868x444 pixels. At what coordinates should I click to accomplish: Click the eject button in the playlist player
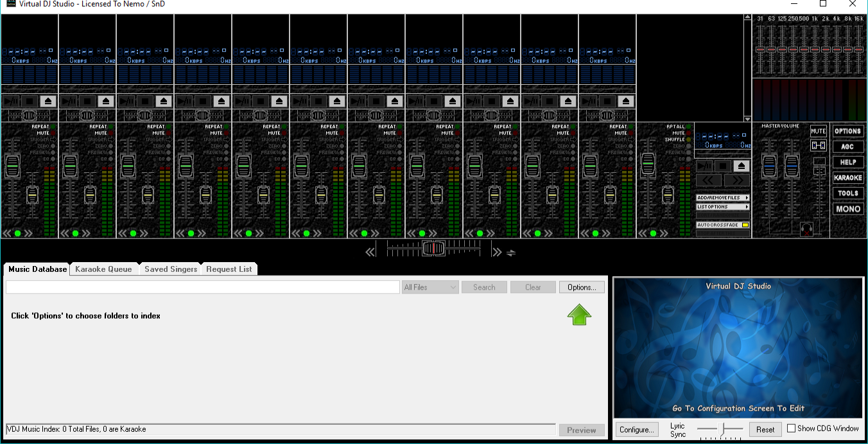[x=742, y=166]
